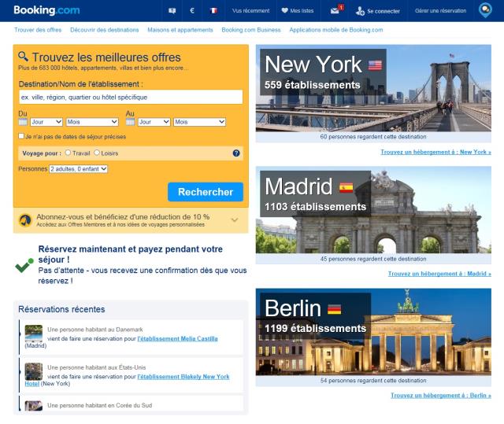Click the map pin profile icon

(x=485, y=10)
